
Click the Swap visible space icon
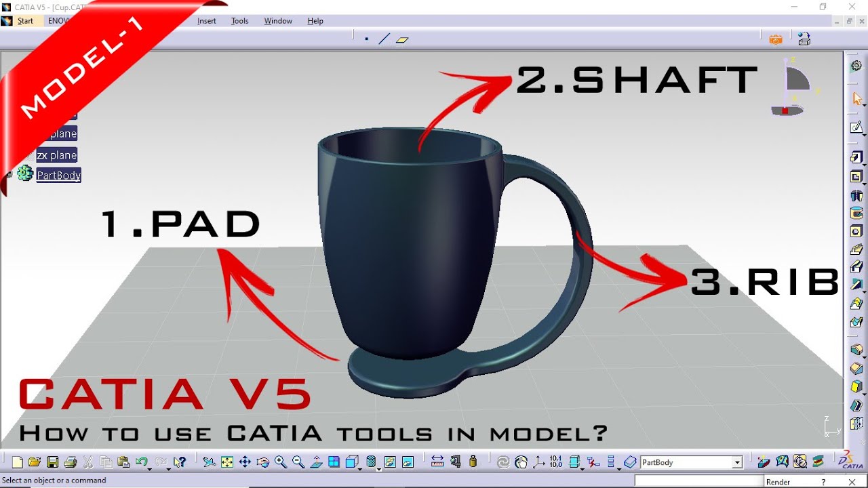408,462
